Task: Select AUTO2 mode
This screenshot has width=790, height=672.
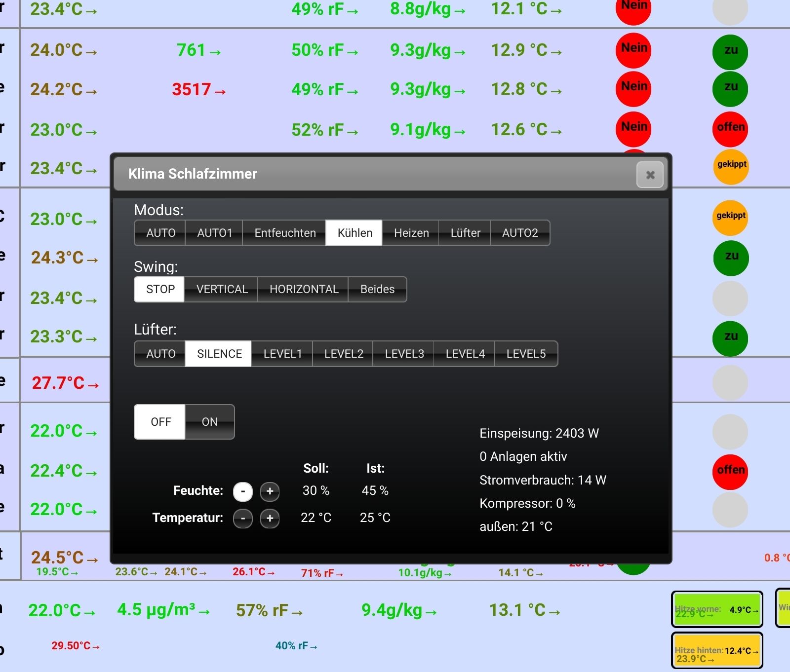Action: pos(520,233)
